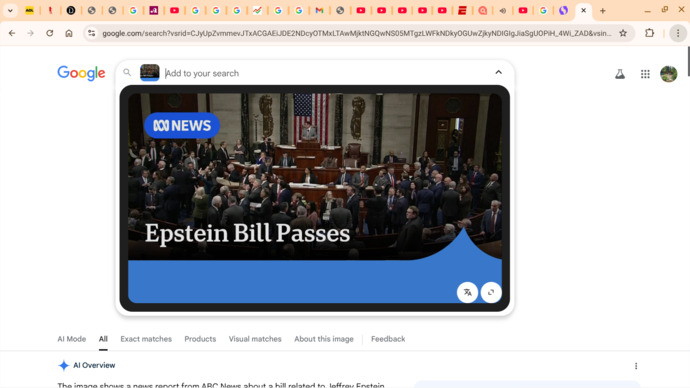Viewport: 690px width, 388px height.
Task: Switch to the Gmail tab
Action: (319, 11)
